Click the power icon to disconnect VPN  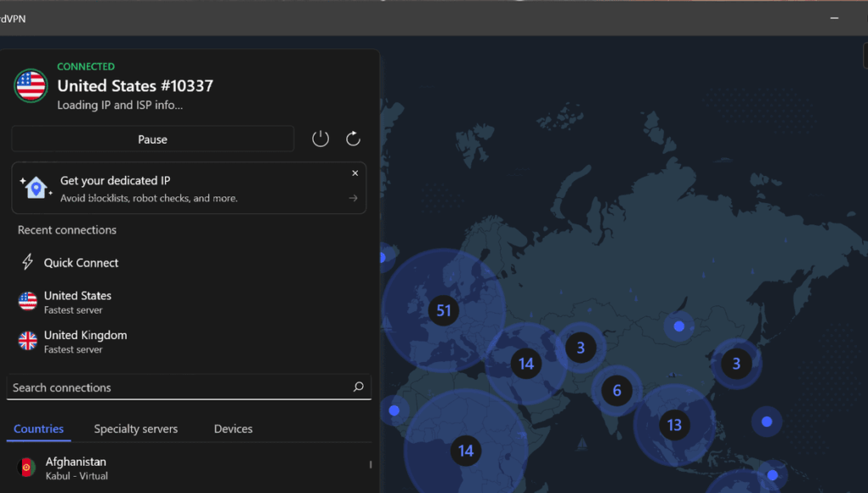(320, 138)
